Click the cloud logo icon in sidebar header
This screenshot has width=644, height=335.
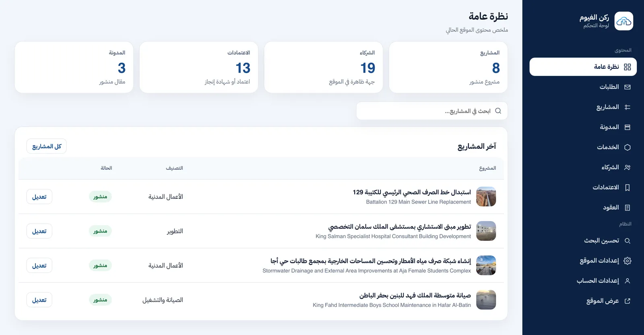pos(624,21)
